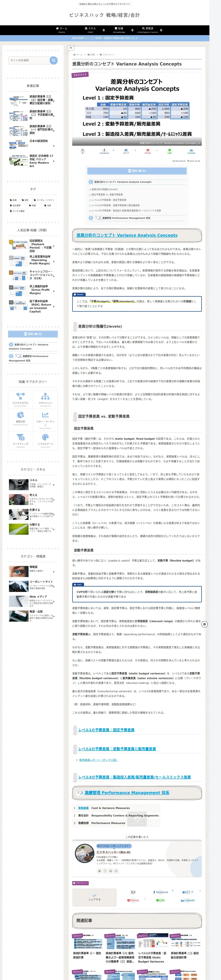Share on Facebook from the top share bar
The width and height of the screenshot is (221, 980).
(104, 151)
